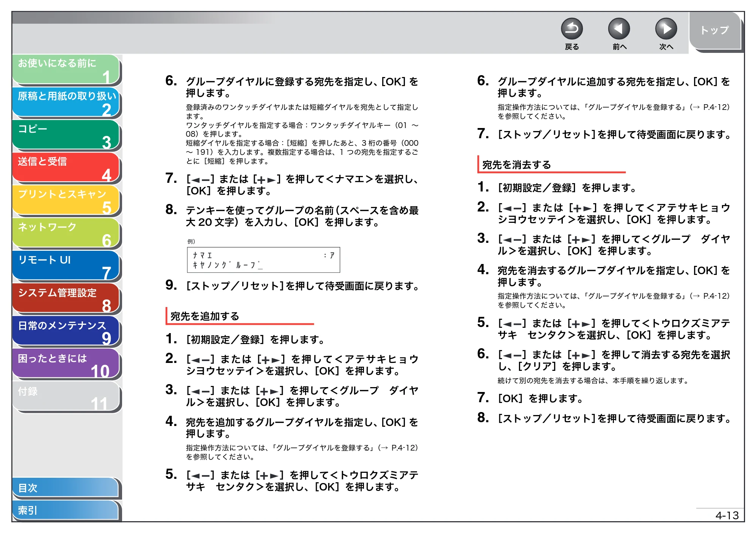Open chapter 11 付録 tab
The image size is (756, 534).
click(66, 397)
